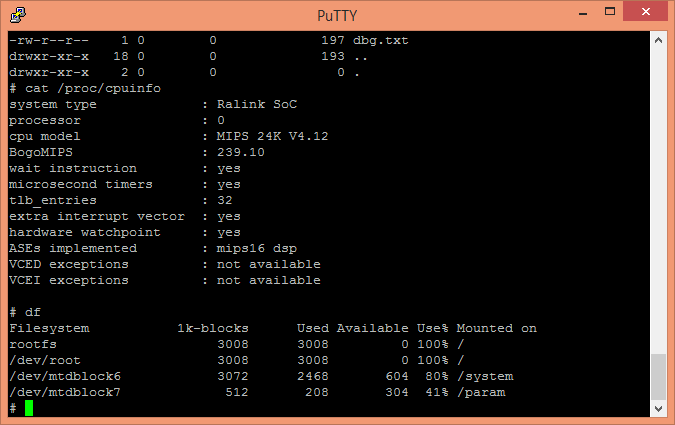
Task: Click the 'Filesystem' column header
Action: pyautogui.click(x=50, y=329)
